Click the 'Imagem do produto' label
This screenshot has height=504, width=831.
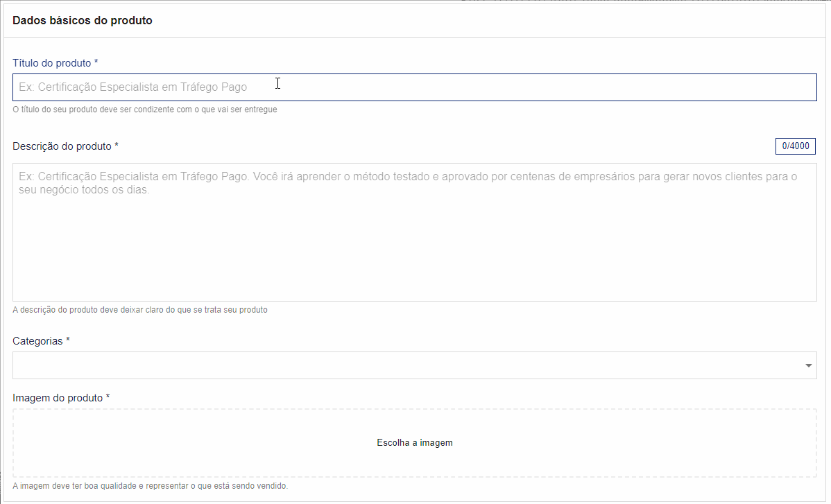(58, 398)
